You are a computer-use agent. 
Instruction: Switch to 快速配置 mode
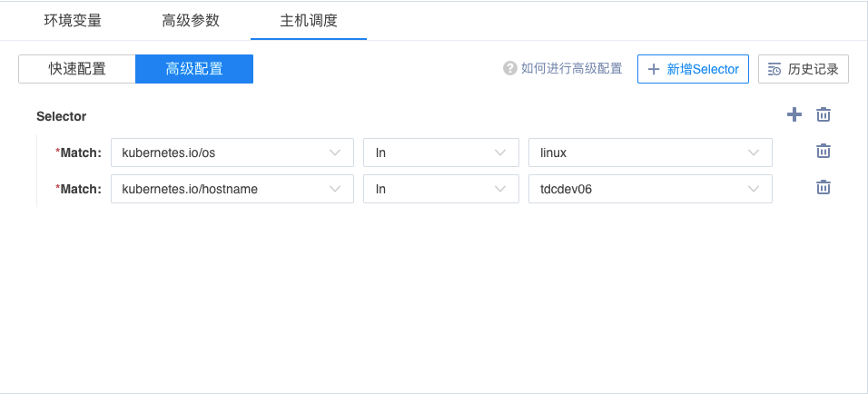(77, 69)
